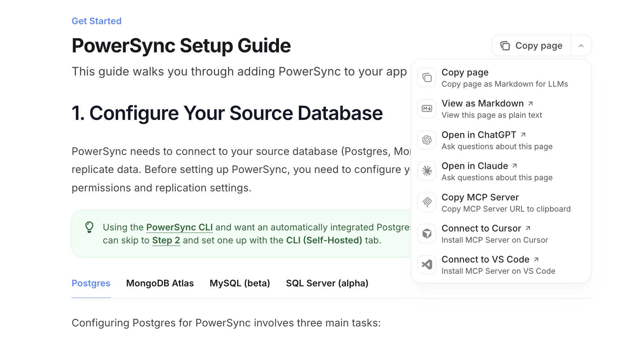This screenshot has height=338, width=644.
Task: Click the ChatGPT logo icon
Action: click(x=427, y=140)
